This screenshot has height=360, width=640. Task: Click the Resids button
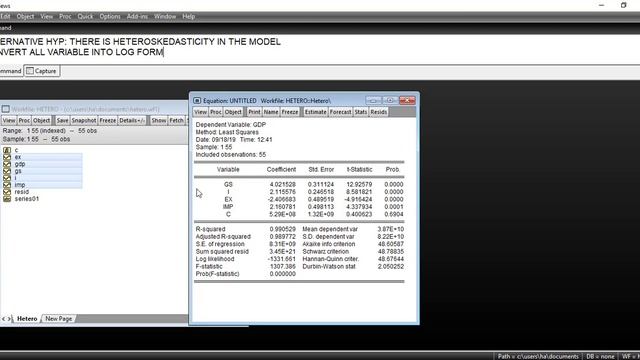pos(378,112)
